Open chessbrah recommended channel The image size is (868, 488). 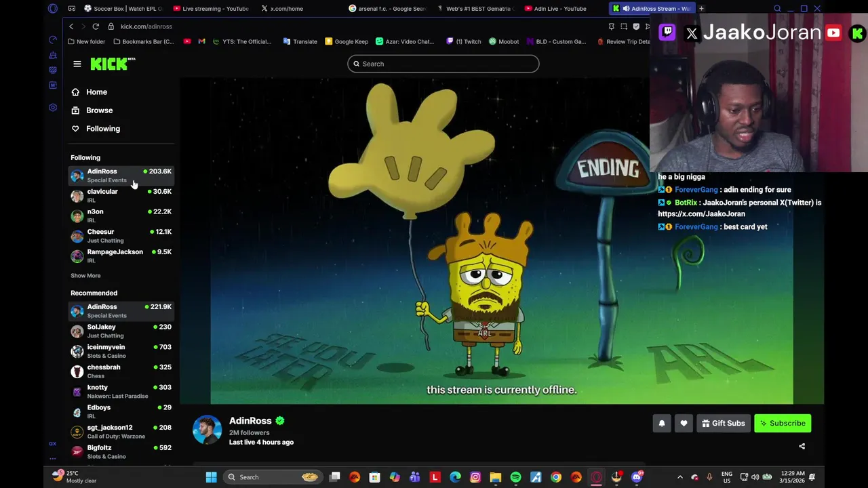coord(121,371)
